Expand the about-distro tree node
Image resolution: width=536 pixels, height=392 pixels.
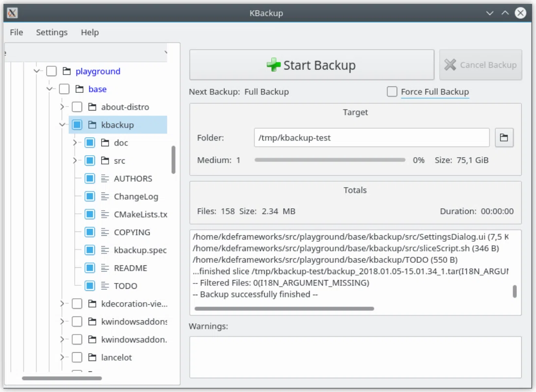point(62,107)
